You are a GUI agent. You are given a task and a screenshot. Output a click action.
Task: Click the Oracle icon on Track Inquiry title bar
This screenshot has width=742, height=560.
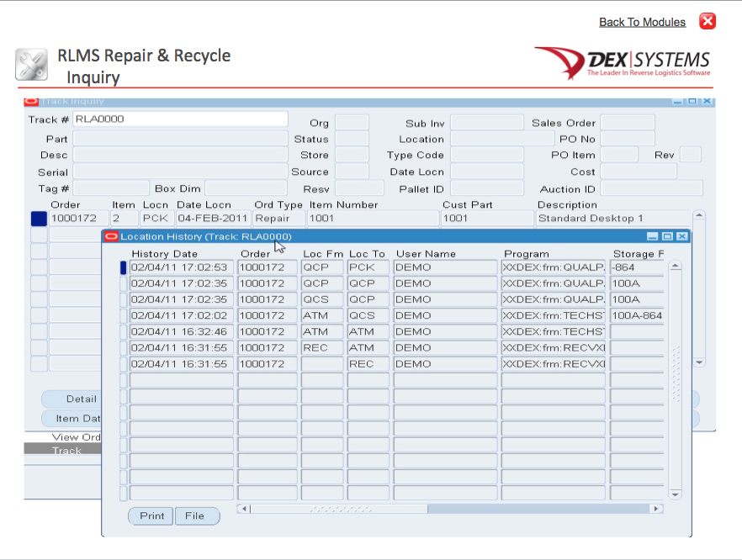(29, 101)
